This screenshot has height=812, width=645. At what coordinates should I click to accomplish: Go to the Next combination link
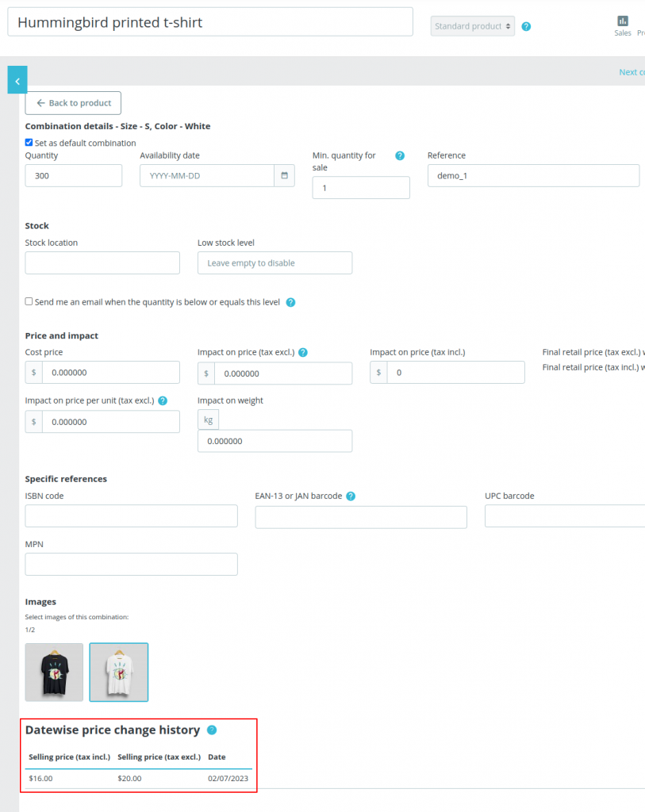click(632, 72)
